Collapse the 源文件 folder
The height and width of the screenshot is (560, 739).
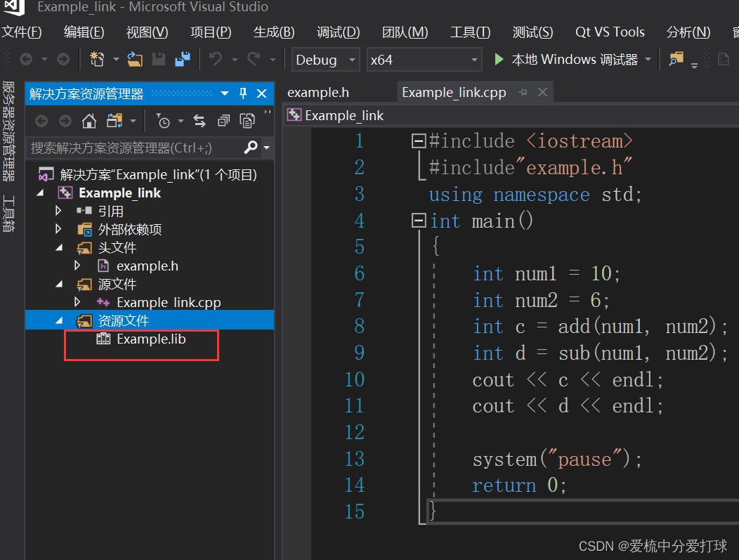[59, 285]
